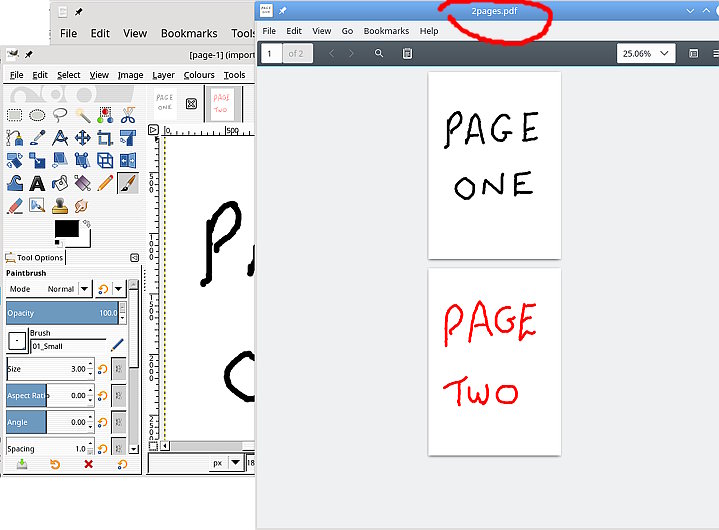Viewport: 719px width, 530px height.
Task: Toggle the Size link-to-brush chain button
Action: click(x=118, y=369)
